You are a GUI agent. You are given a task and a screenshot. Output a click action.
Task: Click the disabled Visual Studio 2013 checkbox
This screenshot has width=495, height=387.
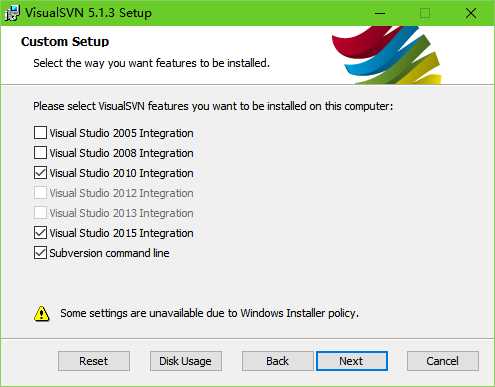point(40,213)
